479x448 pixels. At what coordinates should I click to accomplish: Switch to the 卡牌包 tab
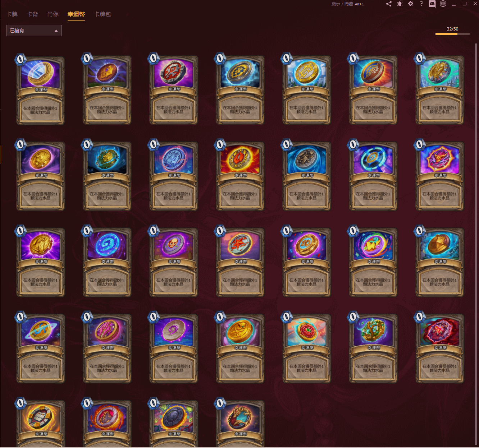coord(102,14)
